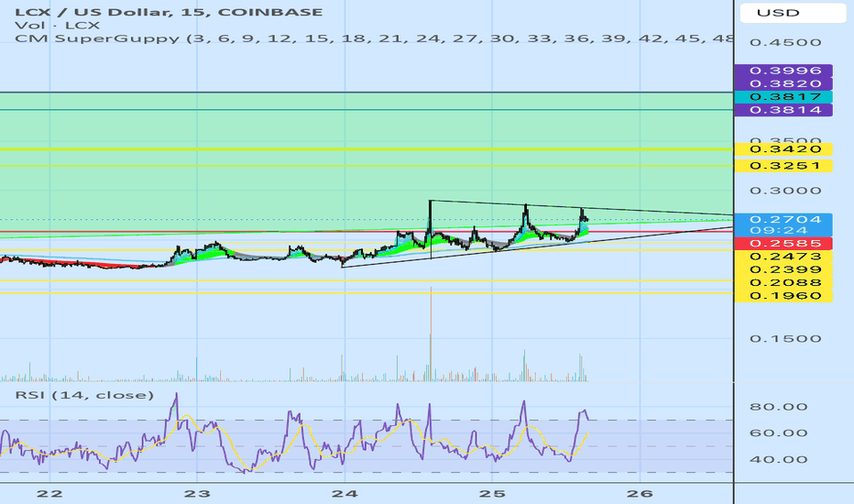Click the 0.3000 price axis value
The height and width of the screenshot is (504, 854).
pos(785,191)
